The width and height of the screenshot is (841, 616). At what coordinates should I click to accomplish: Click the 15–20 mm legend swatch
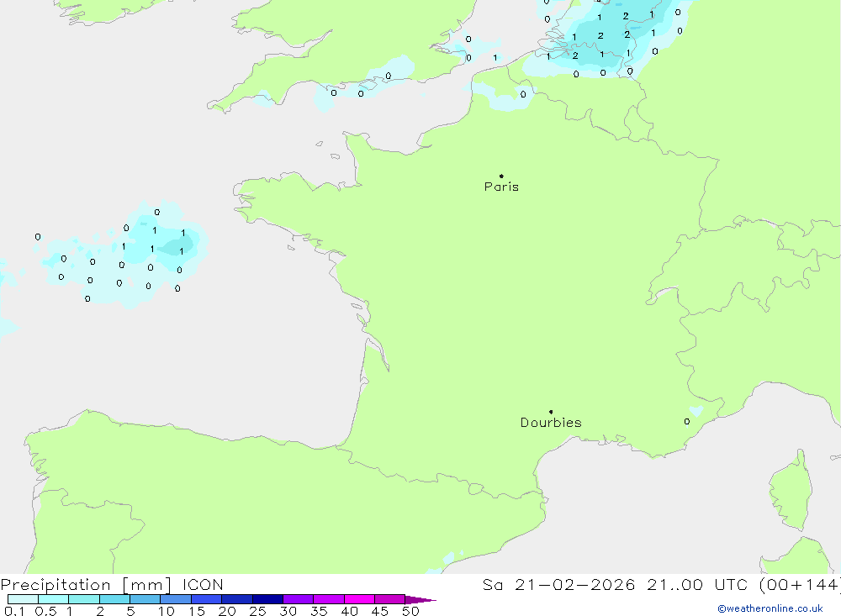click(x=207, y=599)
